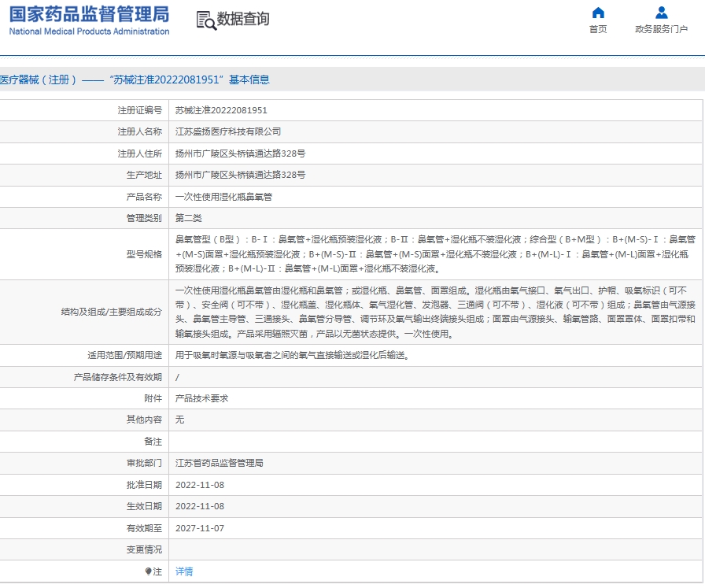Click the 结构及组成 composition description
Image resolution: width=705 pixels, height=588 pixels.
(435, 312)
